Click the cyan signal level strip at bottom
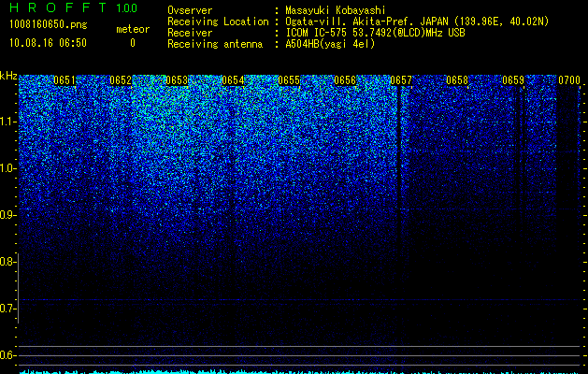 pyautogui.click(x=300, y=372)
